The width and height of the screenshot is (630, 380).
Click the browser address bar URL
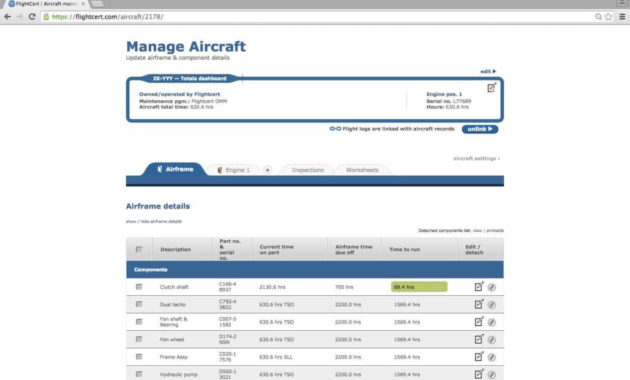(108, 17)
